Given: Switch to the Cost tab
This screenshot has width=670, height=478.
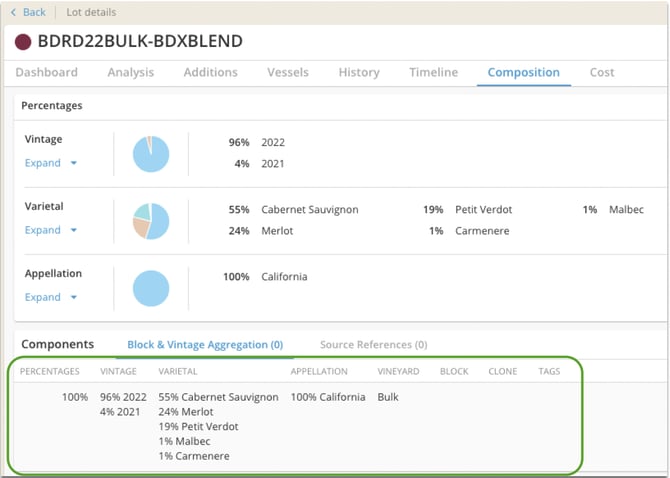Looking at the screenshot, I should tap(602, 72).
